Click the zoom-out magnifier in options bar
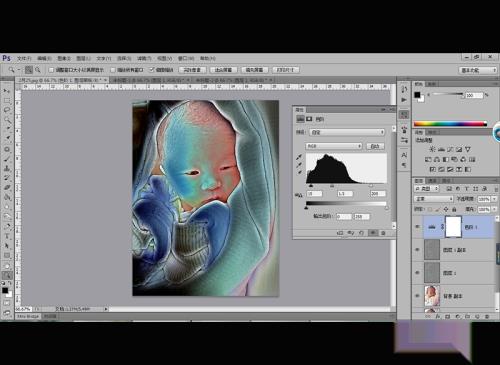500x365 pixels. [x=38, y=70]
